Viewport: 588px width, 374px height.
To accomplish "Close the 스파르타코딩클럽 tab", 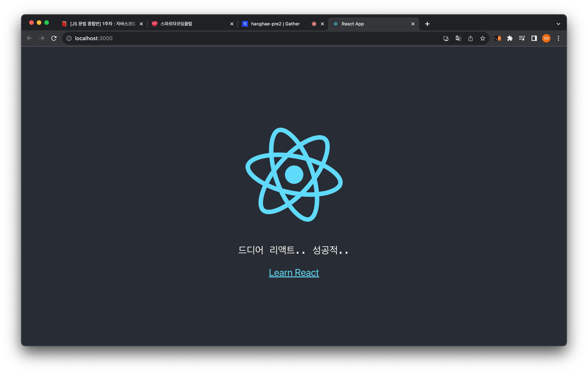I will [x=232, y=24].
